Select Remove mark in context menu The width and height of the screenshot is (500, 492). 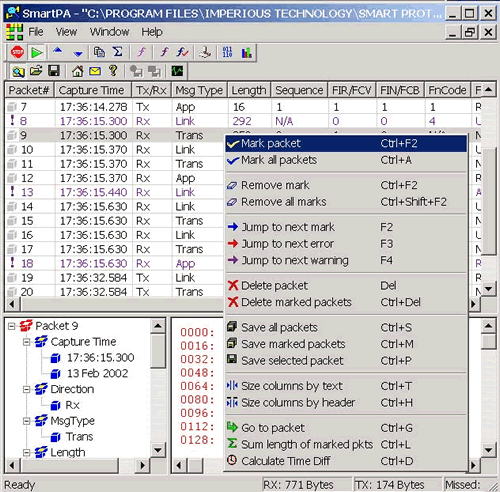[346, 185]
